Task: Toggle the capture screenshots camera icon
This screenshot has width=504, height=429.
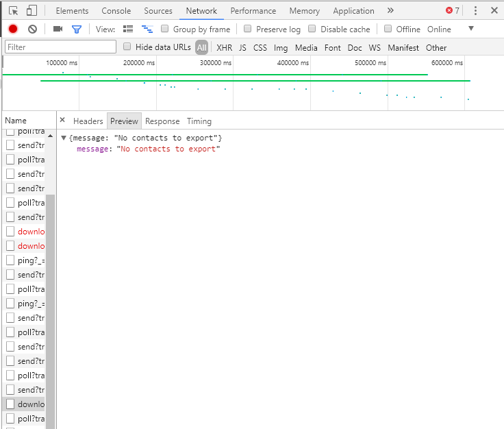Action: click(58, 29)
